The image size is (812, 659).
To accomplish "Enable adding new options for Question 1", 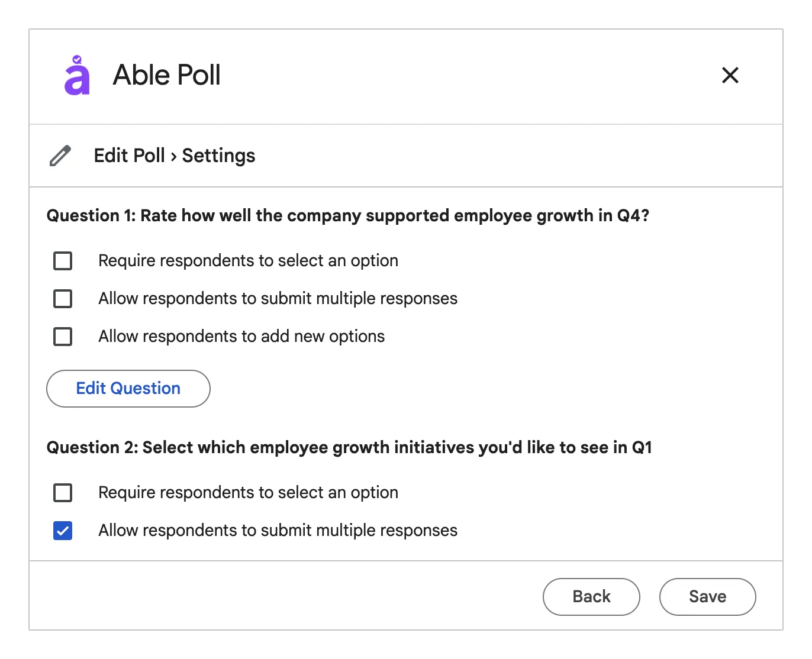I will click(x=62, y=336).
